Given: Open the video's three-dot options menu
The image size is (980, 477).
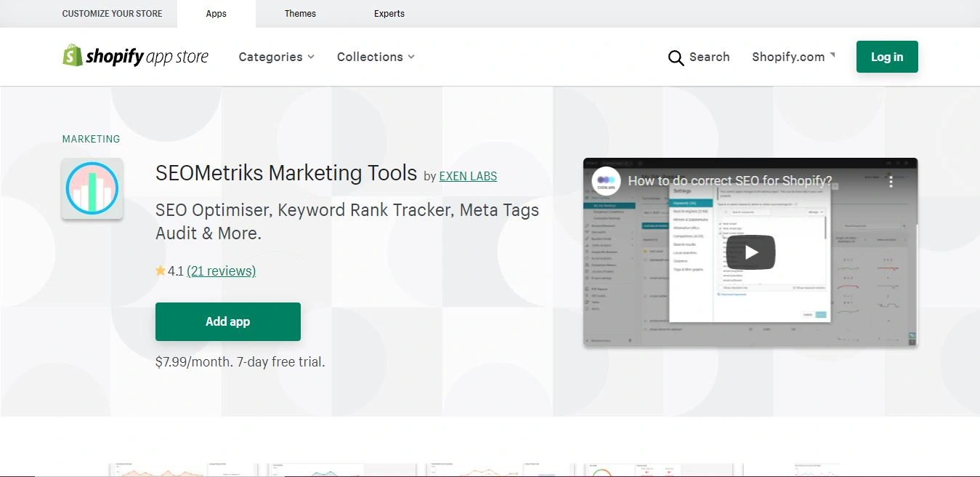Looking at the screenshot, I should tap(891, 181).
